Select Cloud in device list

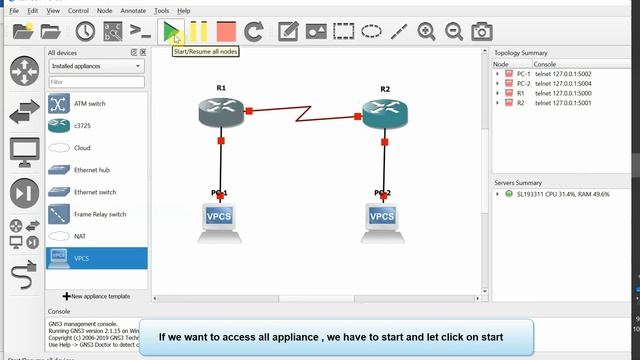pos(96,148)
